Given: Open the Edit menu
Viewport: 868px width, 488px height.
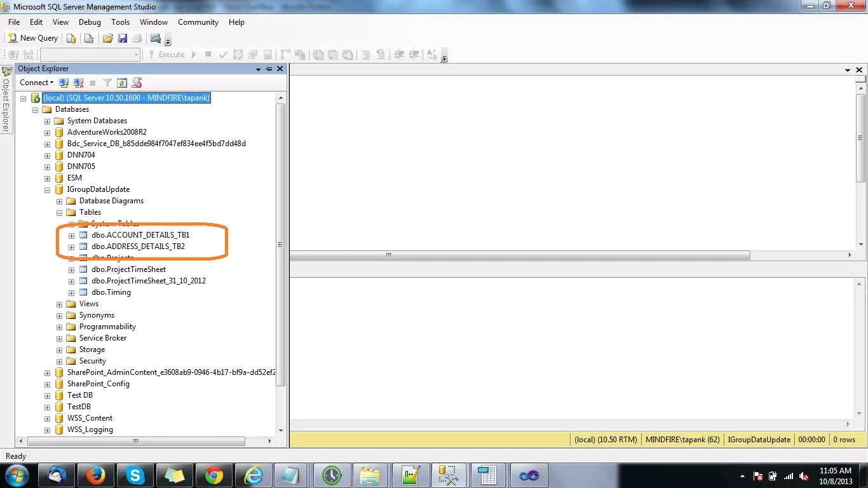Looking at the screenshot, I should pos(36,22).
